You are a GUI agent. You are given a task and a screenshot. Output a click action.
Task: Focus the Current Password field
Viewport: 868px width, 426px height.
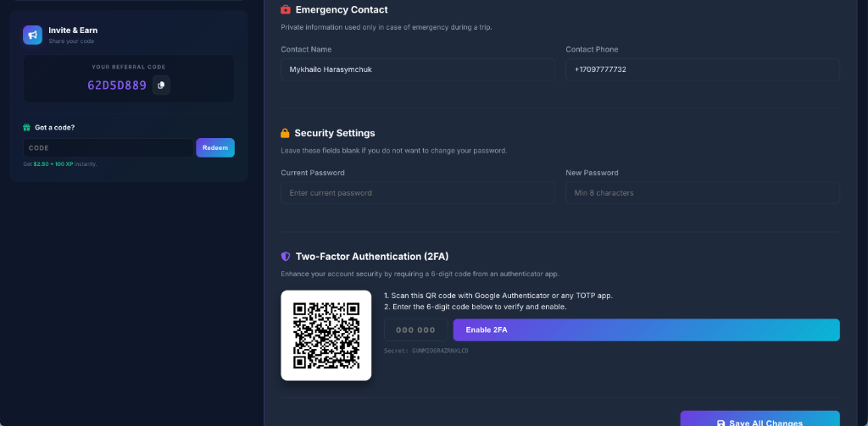pos(418,193)
